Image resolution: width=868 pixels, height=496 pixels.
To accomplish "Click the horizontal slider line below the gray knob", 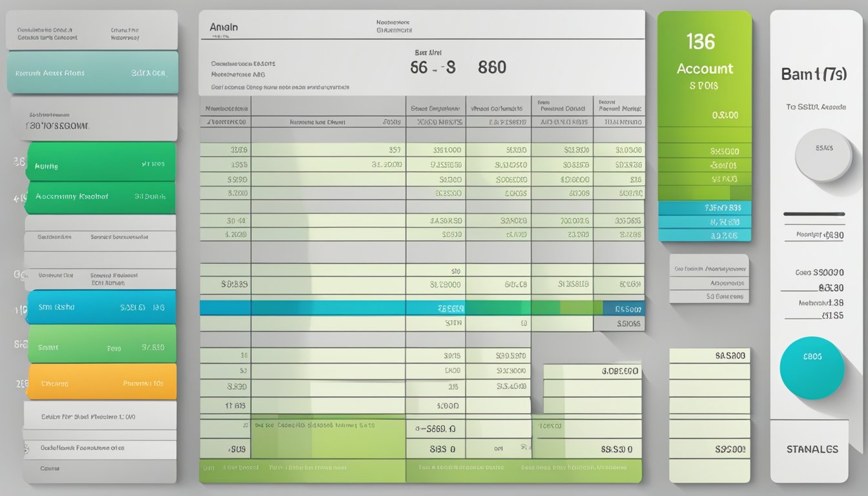I will click(x=813, y=214).
